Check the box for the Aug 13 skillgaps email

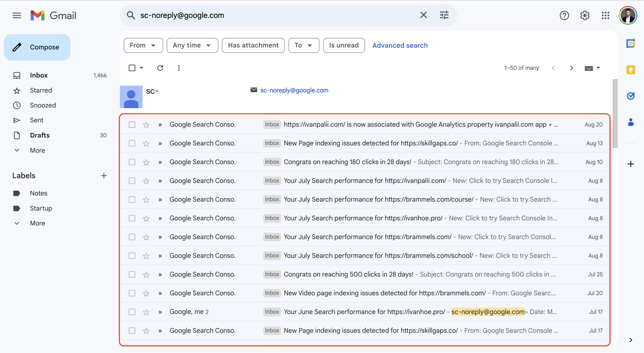tap(132, 143)
